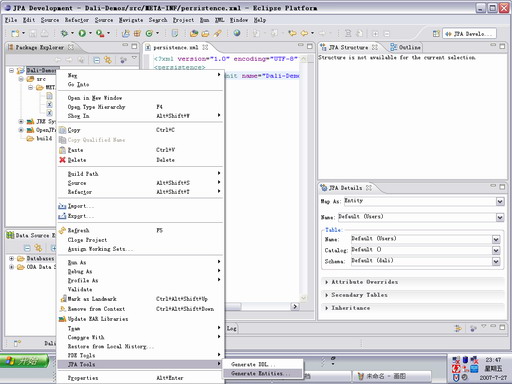Choose Generate Entities from the submenu
The height and width of the screenshot is (384, 512).
tap(263, 374)
